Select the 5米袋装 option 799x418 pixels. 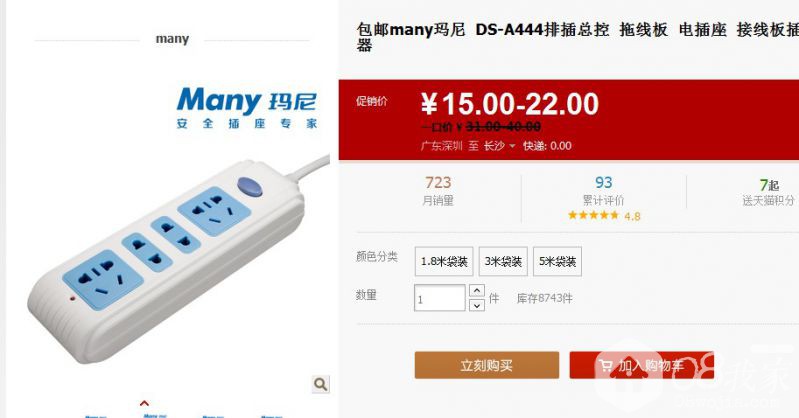[x=557, y=262]
